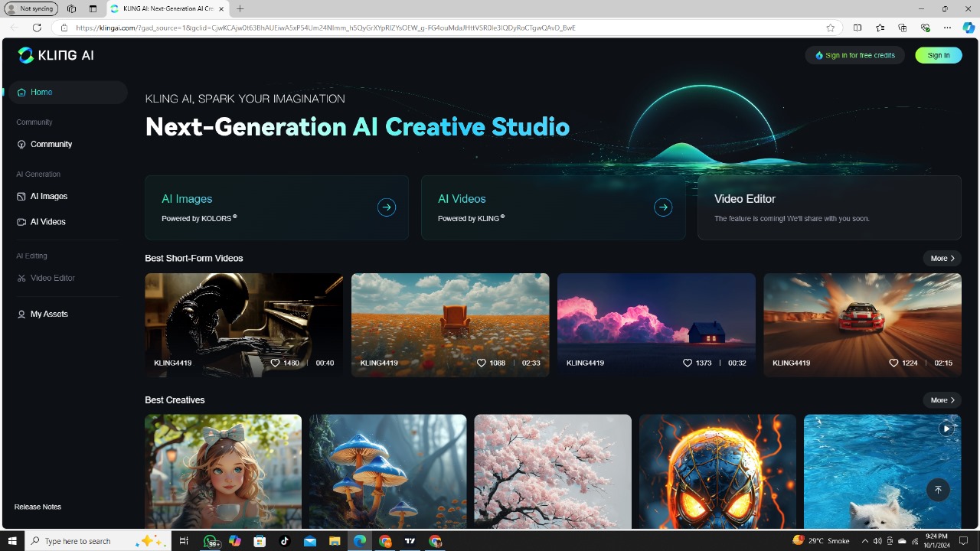The image size is (980, 551).
Task: Open the browser collections icon
Action: [902, 28]
